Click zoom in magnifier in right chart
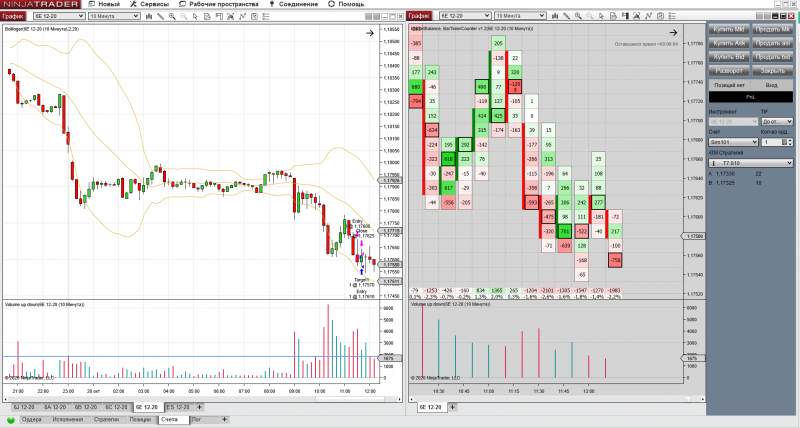Image resolution: width=800 pixels, height=428 pixels. click(x=578, y=16)
